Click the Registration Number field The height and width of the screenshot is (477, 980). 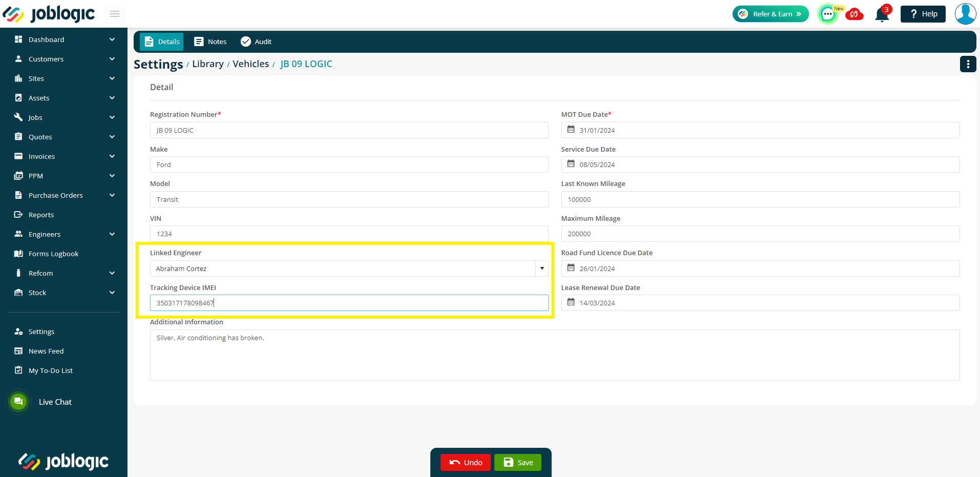pyautogui.click(x=349, y=130)
